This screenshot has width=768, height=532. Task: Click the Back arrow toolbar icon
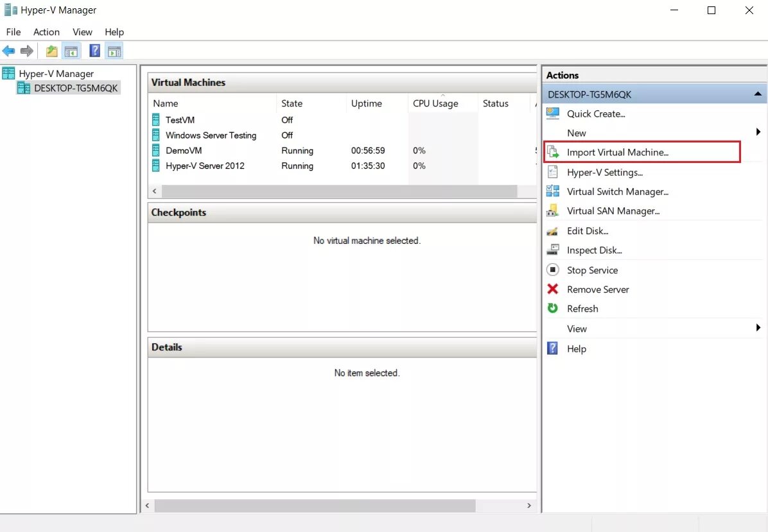8,51
